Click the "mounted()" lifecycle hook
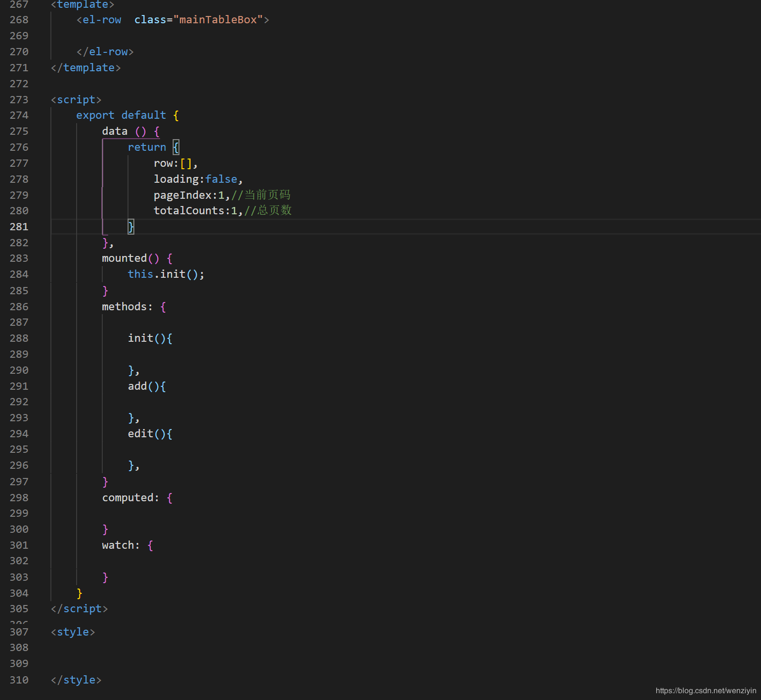This screenshot has width=761, height=700. coord(130,258)
